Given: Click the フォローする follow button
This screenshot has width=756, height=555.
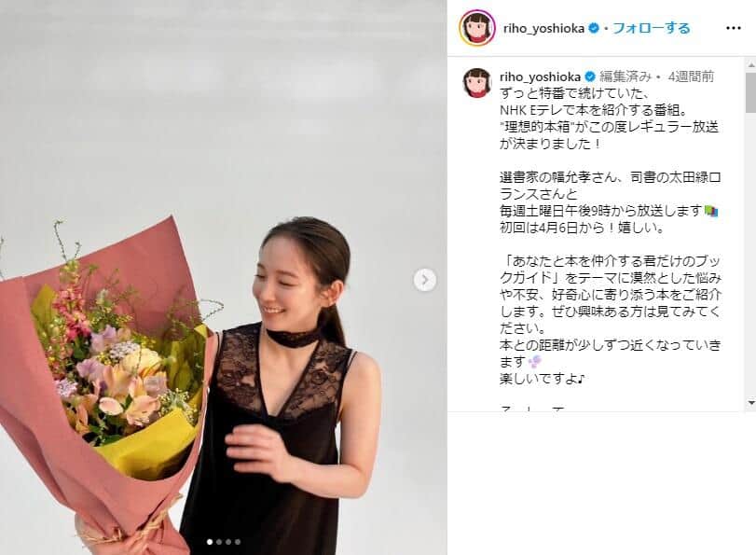Looking at the screenshot, I should pyautogui.click(x=652, y=28).
